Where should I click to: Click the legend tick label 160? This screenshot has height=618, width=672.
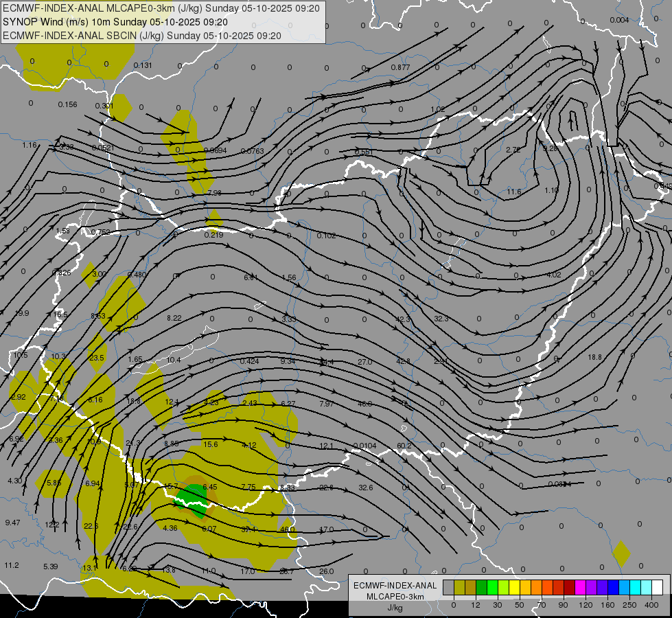tap(607, 605)
